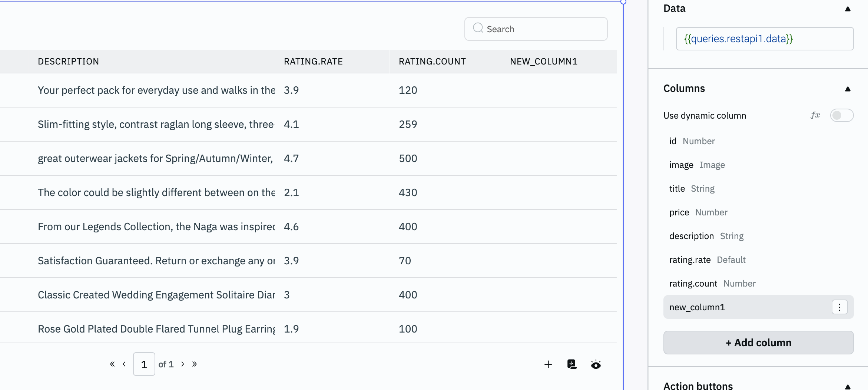Click the page number input box
Screen dimensions: 868x390
[x=144, y=364]
